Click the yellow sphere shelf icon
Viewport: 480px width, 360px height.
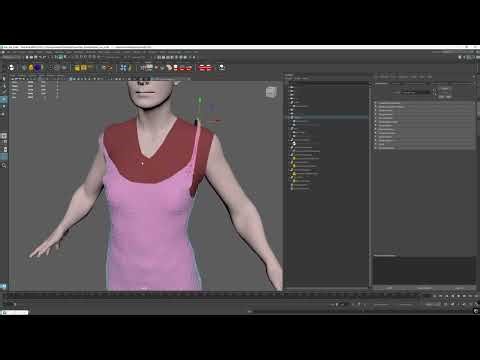tap(31, 68)
